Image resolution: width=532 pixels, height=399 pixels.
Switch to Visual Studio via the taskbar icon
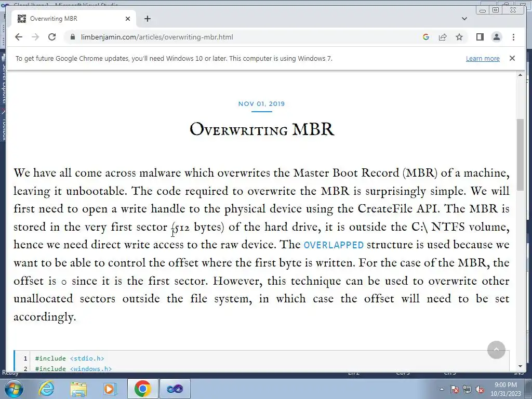tap(175, 389)
